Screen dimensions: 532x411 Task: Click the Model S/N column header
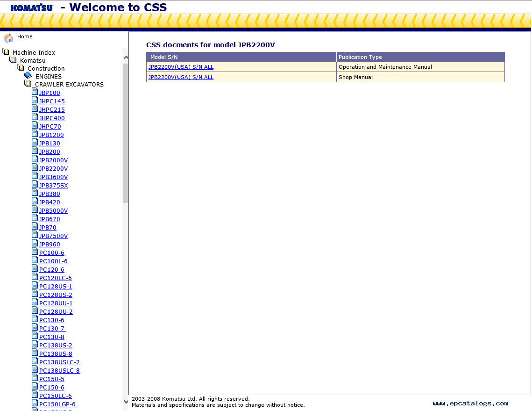click(x=241, y=57)
